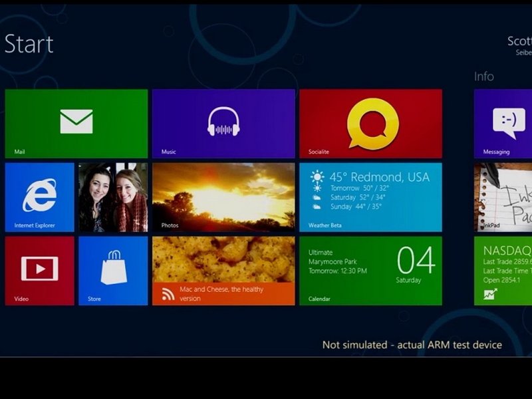This screenshot has width=532, height=399.
Task: Click the 'Music' tile label
Action: tap(169, 152)
